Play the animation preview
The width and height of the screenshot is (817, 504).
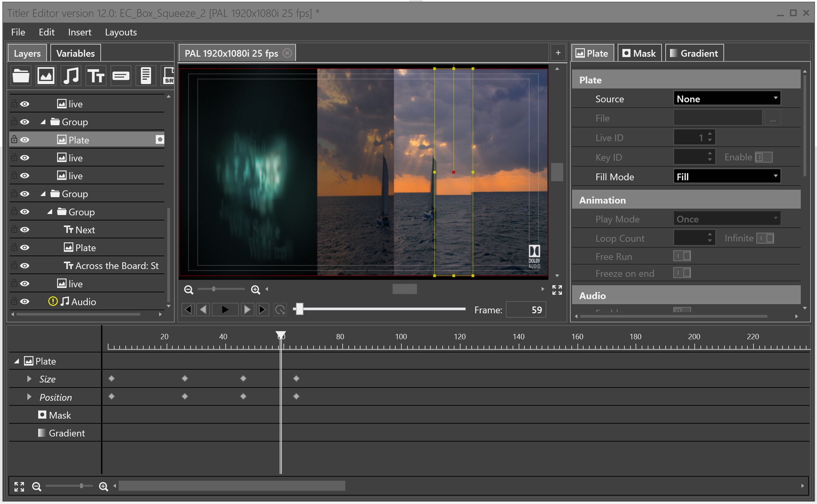(225, 310)
